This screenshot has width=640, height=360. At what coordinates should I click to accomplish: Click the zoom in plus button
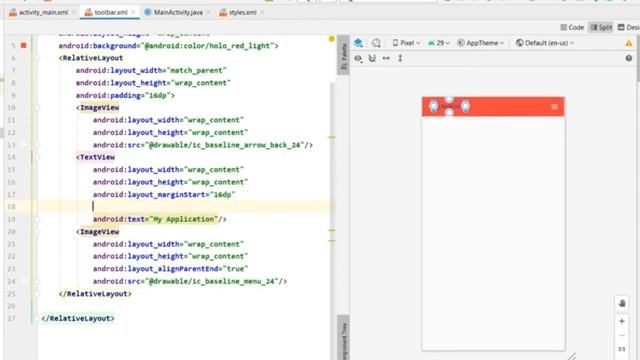pyautogui.click(x=622, y=321)
